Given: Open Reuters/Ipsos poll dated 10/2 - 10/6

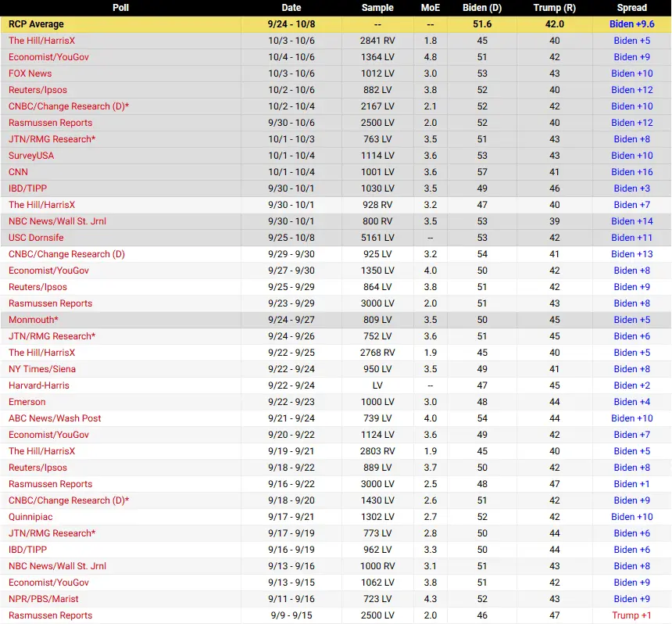Looking at the screenshot, I should coord(38,90).
